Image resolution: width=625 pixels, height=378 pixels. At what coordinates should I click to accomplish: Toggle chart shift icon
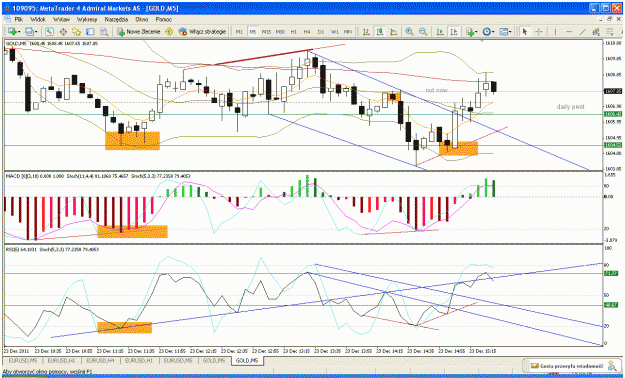click(x=453, y=32)
